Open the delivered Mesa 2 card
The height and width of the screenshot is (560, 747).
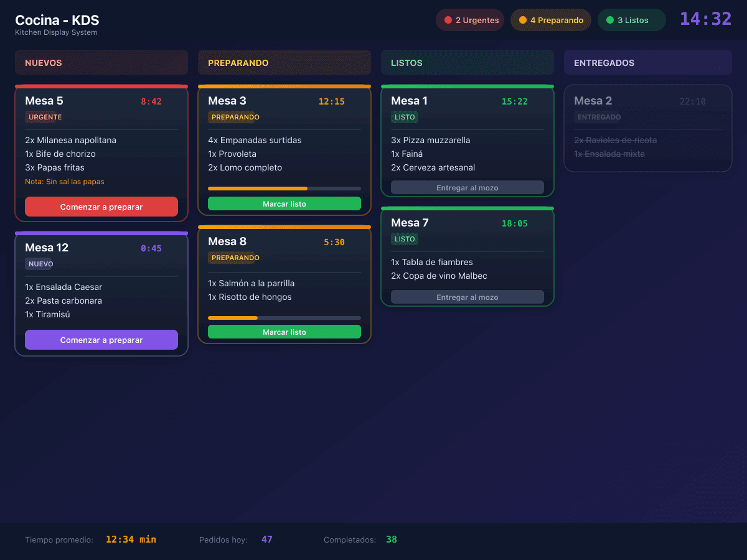tap(648, 128)
